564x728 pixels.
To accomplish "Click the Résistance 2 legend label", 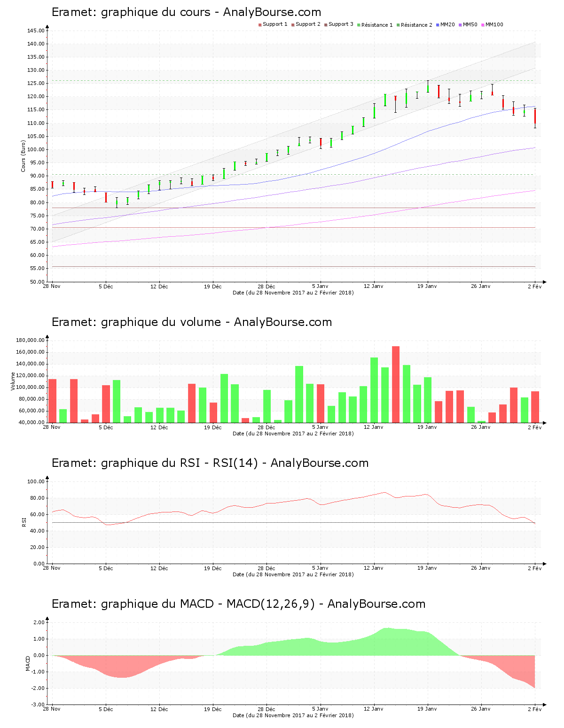I will pyautogui.click(x=416, y=25).
